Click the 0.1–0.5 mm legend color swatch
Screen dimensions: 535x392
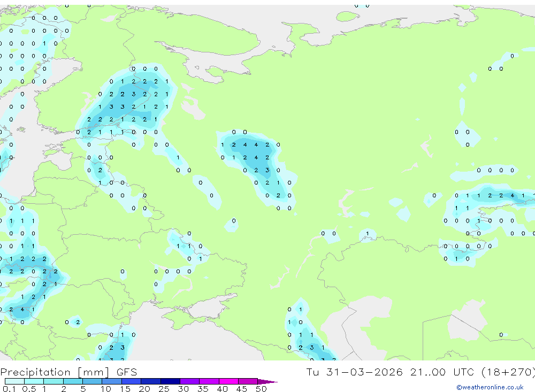click(14, 381)
